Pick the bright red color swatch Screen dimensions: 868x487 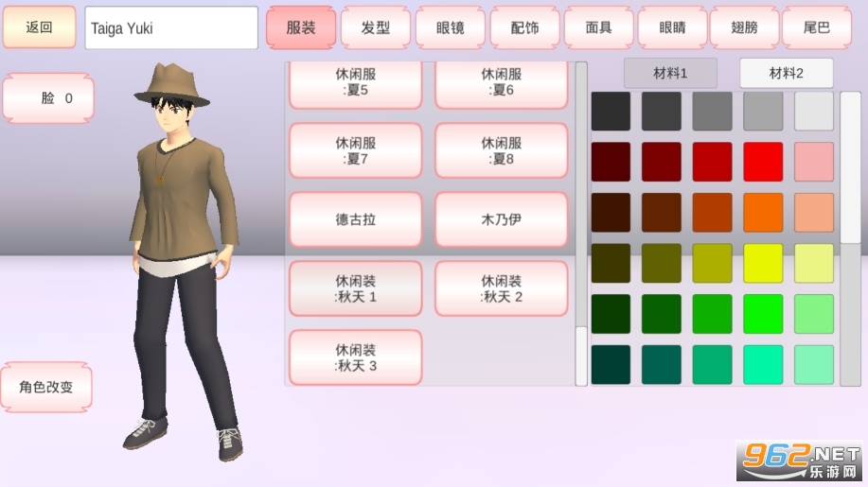763,162
